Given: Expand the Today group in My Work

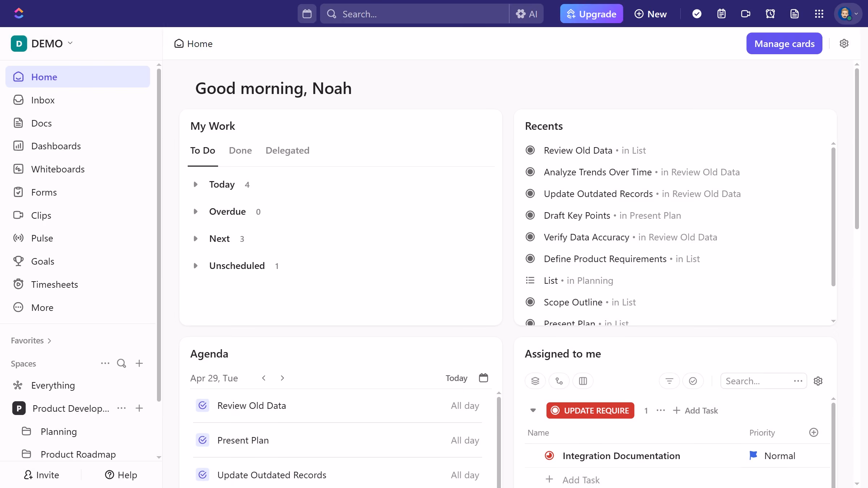Looking at the screenshot, I should tap(196, 184).
